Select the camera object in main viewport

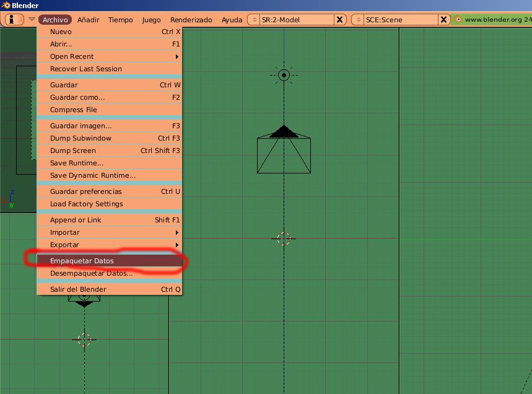(x=284, y=149)
